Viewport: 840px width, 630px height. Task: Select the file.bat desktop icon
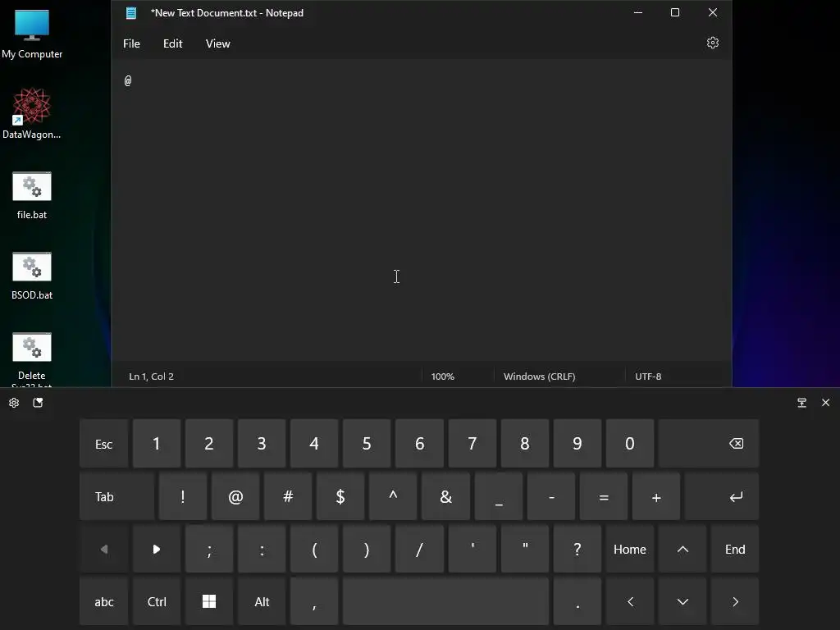(x=32, y=195)
